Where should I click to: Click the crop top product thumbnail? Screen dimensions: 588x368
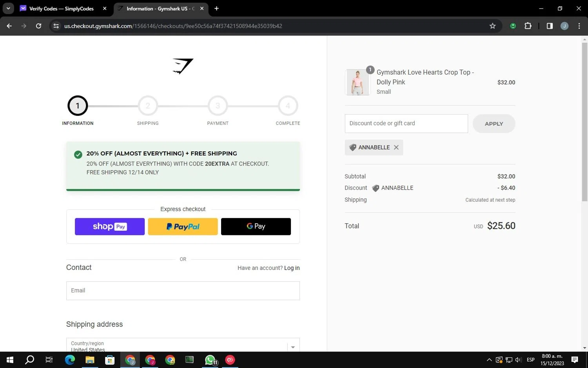tap(357, 82)
